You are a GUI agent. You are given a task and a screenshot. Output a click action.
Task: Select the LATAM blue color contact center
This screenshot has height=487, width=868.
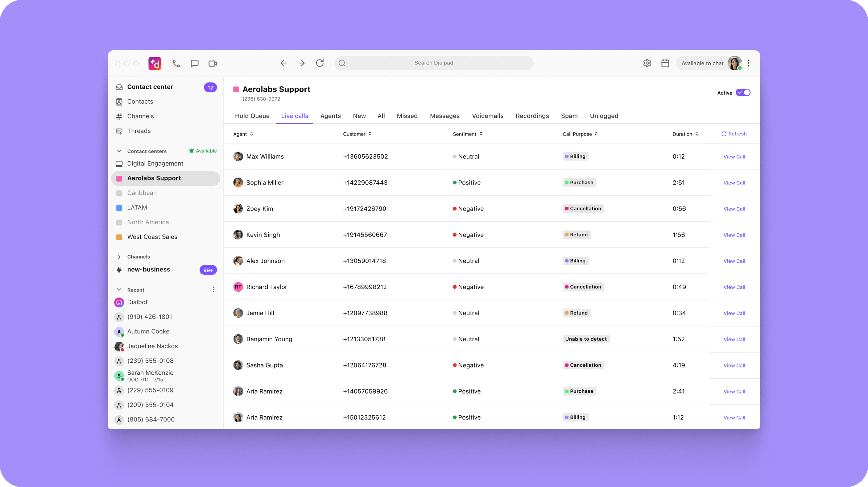[137, 208]
